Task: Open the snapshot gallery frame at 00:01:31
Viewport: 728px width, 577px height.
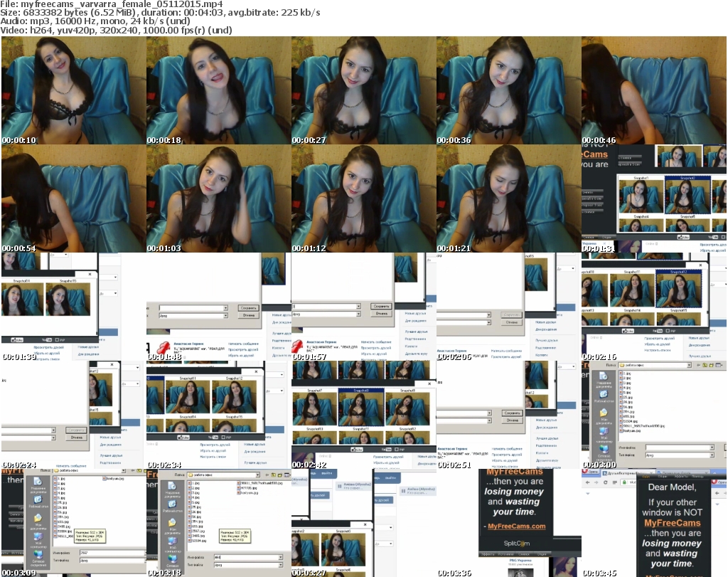Action: click(x=654, y=198)
